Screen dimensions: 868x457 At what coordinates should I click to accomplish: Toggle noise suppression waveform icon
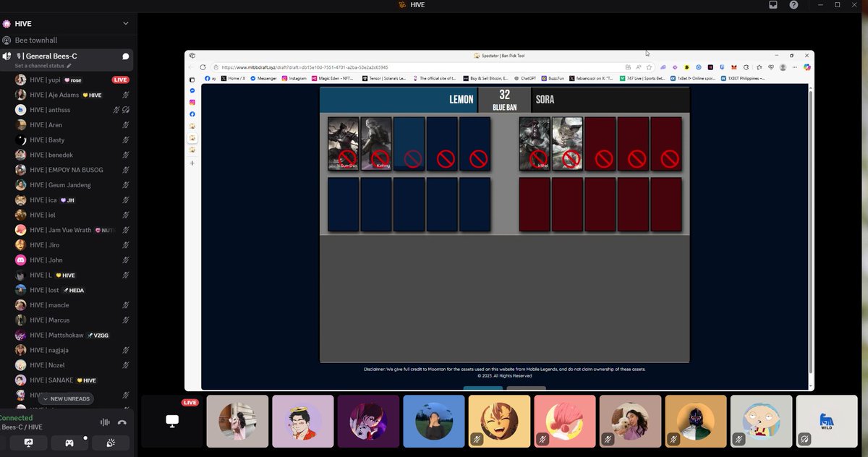105,422
